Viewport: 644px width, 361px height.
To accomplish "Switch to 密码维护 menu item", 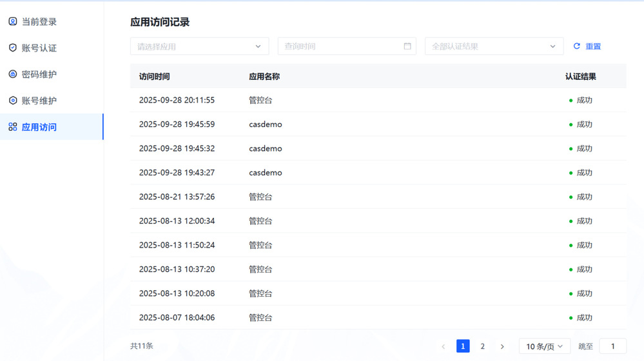I will pos(39,75).
